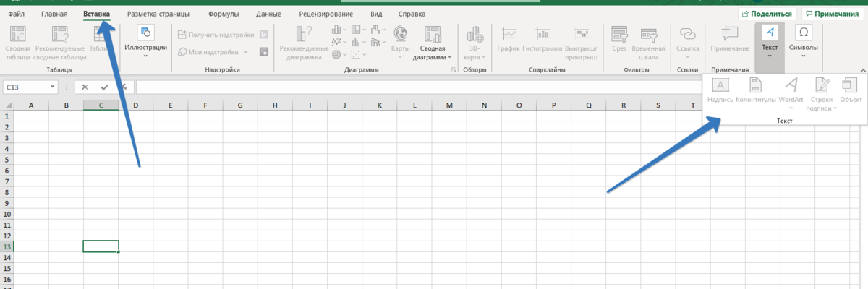The width and height of the screenshot is (868, 289).
Task: Select column G header
Action: tap(240, 105)
